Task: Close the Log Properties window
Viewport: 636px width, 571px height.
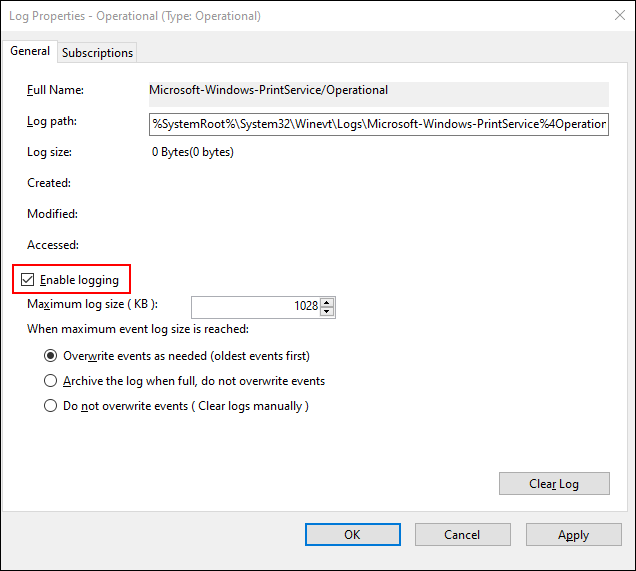Action: tap(620, 15)
